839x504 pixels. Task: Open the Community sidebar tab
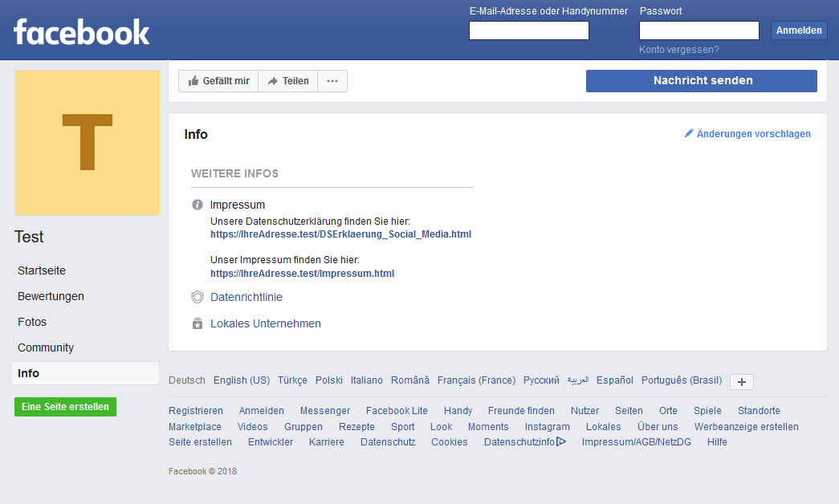tap(46, 348)
